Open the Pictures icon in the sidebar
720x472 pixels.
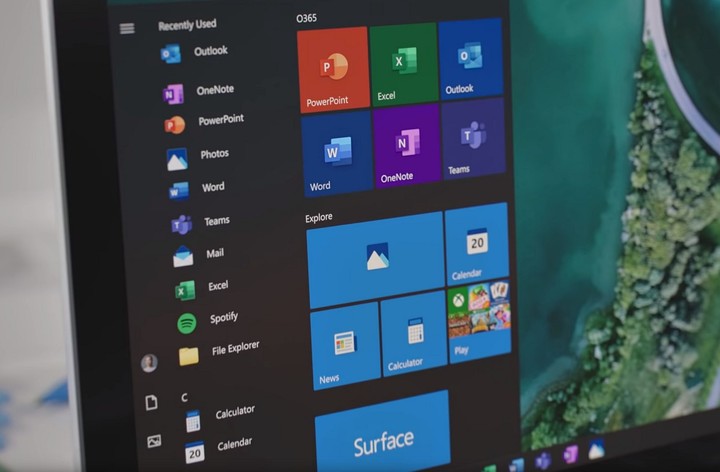click(153, 441)
